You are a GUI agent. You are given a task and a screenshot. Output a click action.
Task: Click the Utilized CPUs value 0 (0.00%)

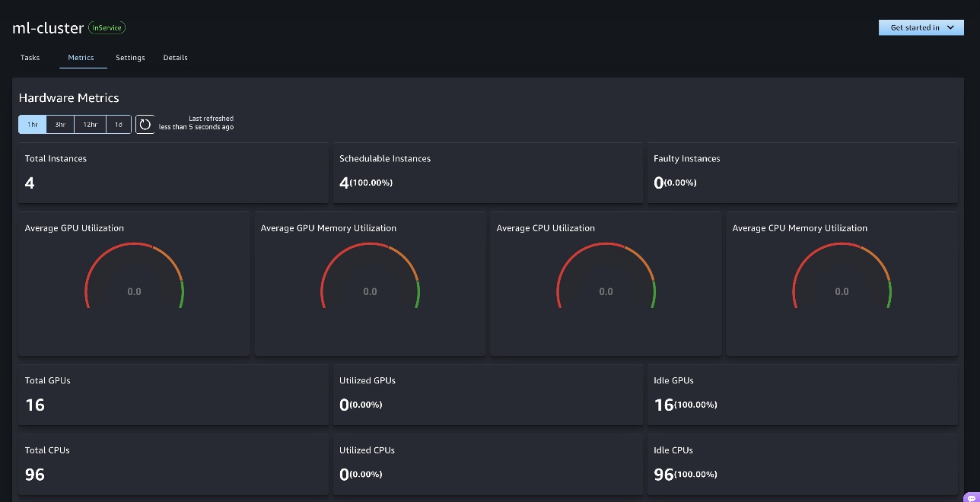[361, 475]
